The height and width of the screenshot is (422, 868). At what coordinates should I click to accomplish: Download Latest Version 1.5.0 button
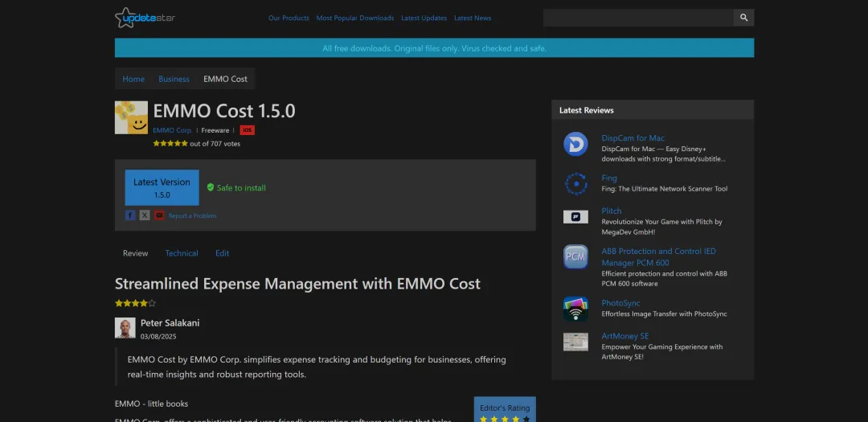[162, 188]
